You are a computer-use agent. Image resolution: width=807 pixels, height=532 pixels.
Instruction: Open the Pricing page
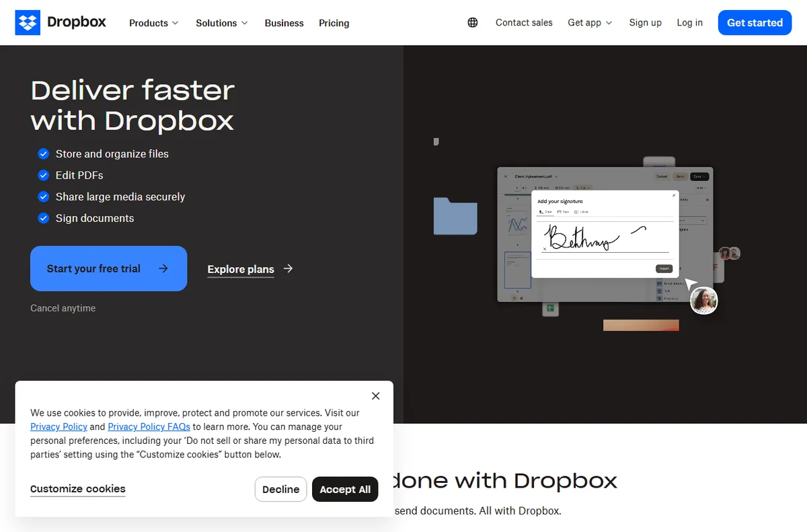334,23
